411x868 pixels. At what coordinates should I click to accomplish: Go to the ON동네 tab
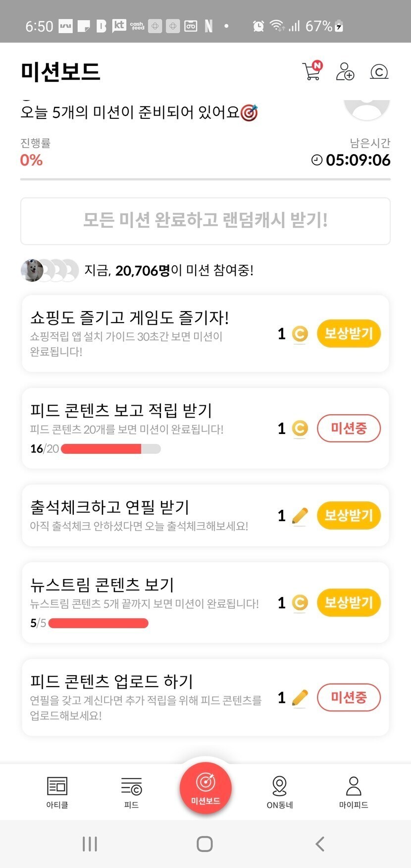click(280, 792)
